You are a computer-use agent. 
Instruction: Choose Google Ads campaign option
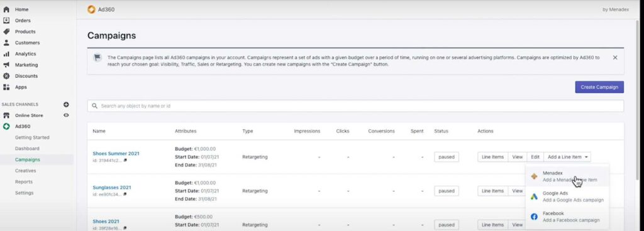click(x=567, y=196)
